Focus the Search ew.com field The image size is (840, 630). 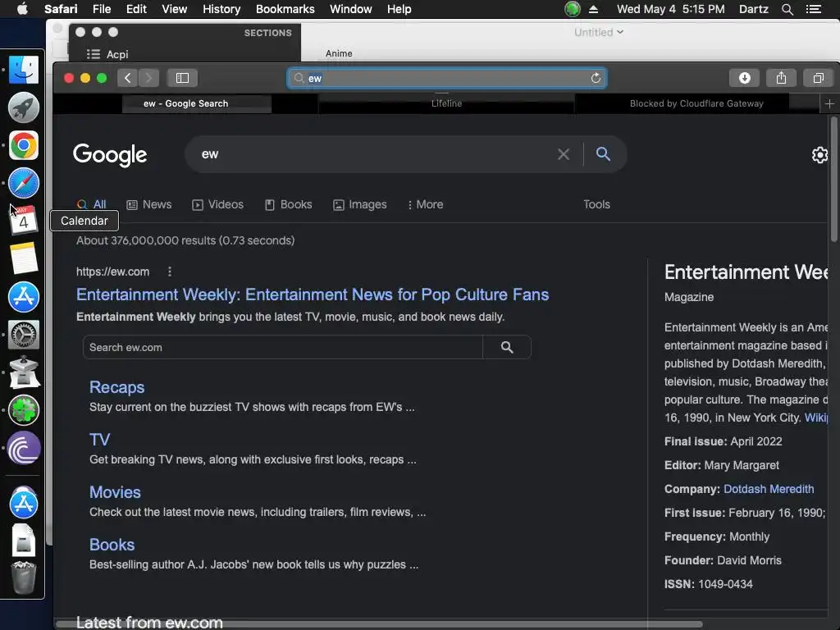click(283, 347)
